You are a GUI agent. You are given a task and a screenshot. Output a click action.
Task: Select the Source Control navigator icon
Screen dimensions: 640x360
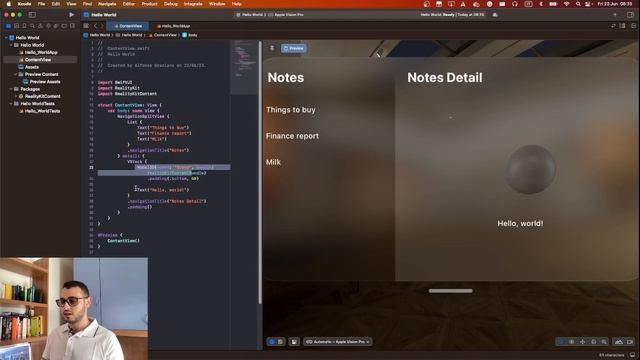pos(16,26)
